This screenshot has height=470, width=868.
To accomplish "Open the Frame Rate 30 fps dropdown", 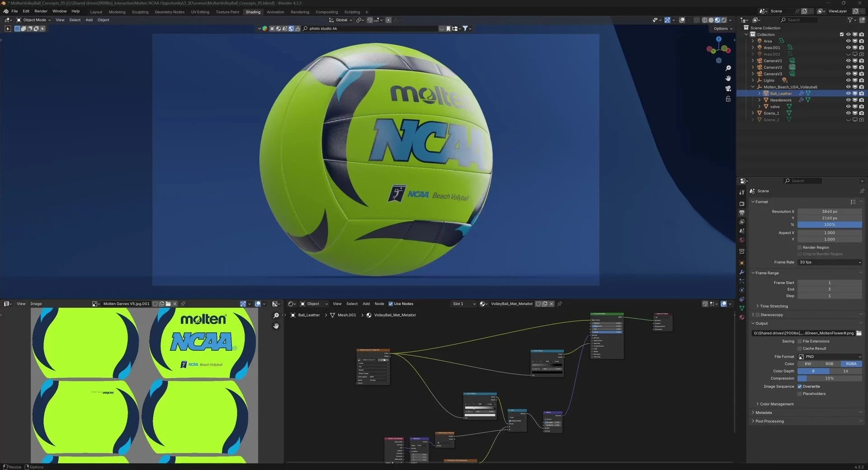I will click(830, 262).
